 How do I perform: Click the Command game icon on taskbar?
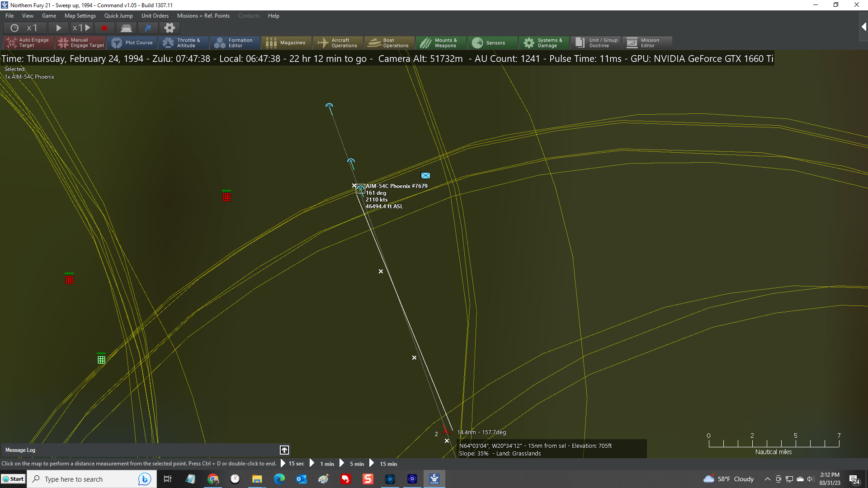(434, 479)
